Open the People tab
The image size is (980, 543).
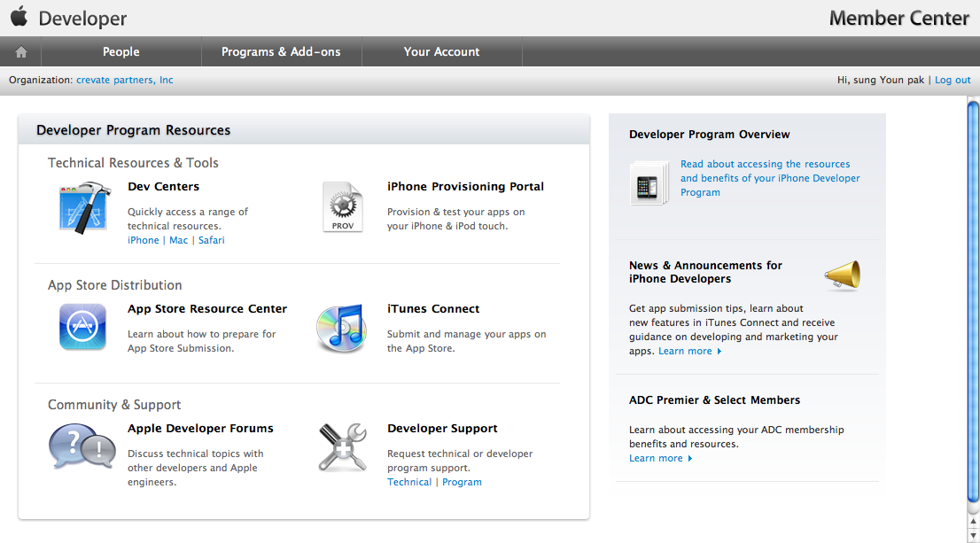[121, 52]
